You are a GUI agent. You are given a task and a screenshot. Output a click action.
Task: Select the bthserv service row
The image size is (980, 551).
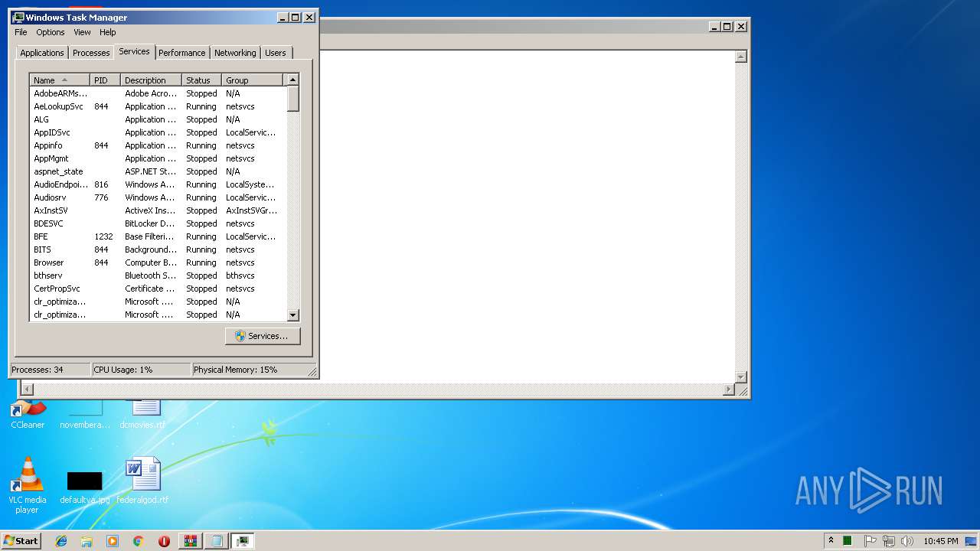point(158,275)
